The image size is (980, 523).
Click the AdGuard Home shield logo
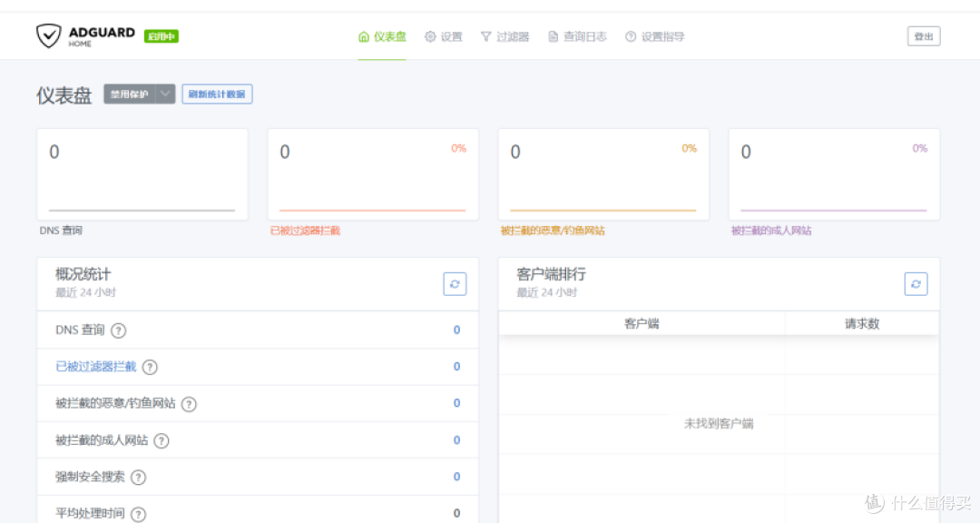[x=48, y=35]
